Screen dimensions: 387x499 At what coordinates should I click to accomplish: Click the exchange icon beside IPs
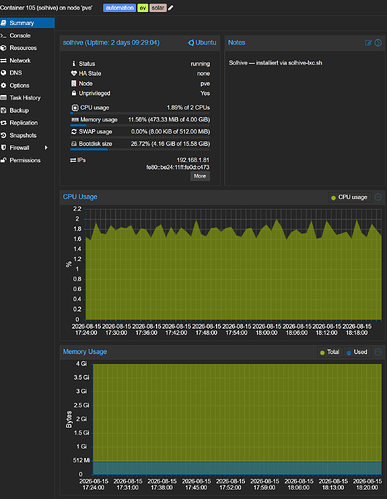point(73,160)
